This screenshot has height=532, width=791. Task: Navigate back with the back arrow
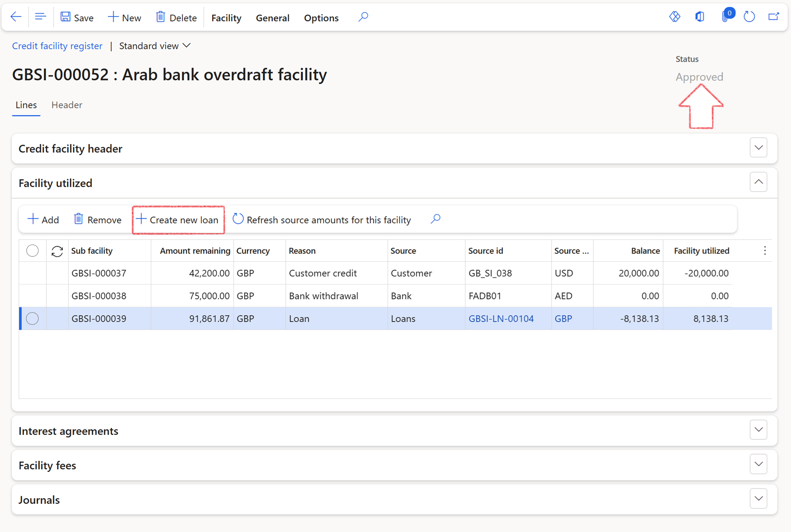[16, 16]
